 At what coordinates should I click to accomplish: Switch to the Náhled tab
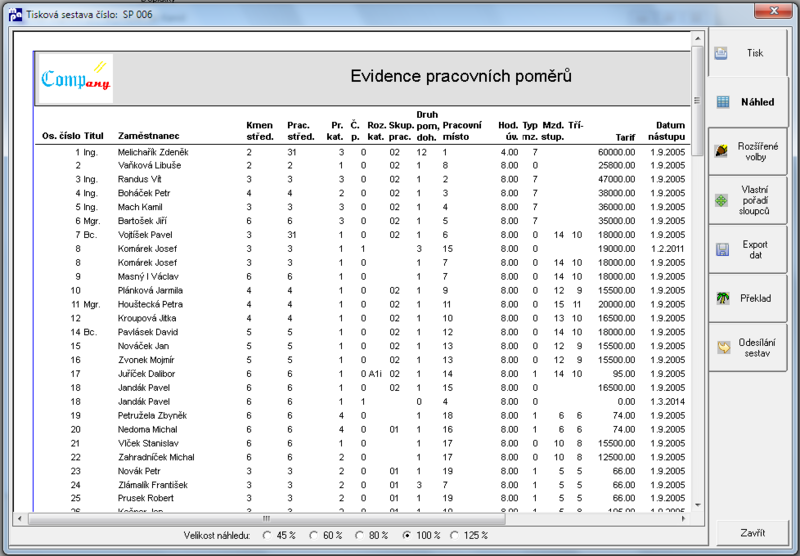[747, 102]
